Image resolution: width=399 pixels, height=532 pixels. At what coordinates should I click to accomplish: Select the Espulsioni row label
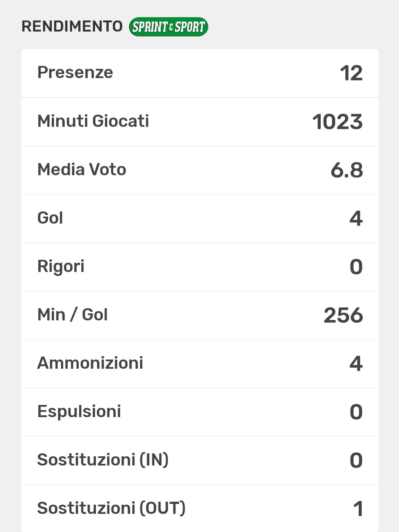(79, 412)
